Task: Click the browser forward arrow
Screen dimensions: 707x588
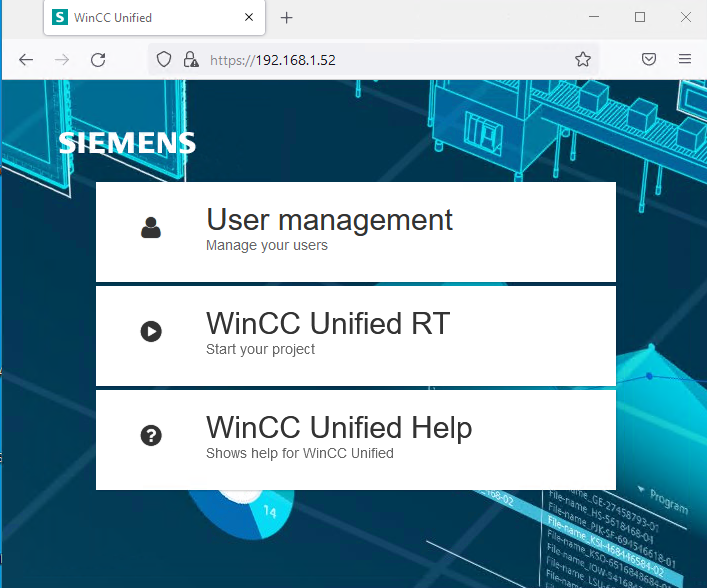Action: 62,60
